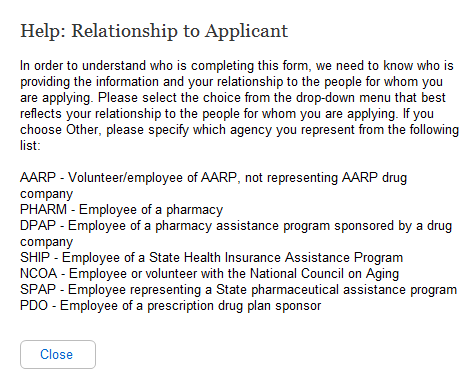
Task: Click the 'NCOA' abbreviation in the list
Action: [39, 274]
